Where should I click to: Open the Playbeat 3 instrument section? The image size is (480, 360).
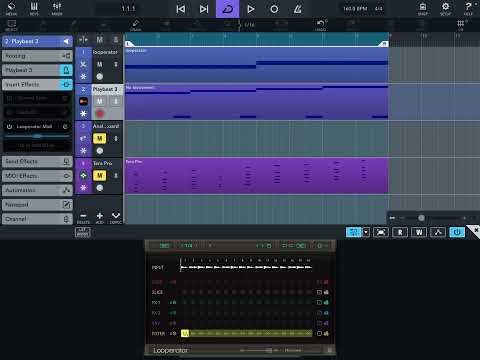click(x=37, y=70)
